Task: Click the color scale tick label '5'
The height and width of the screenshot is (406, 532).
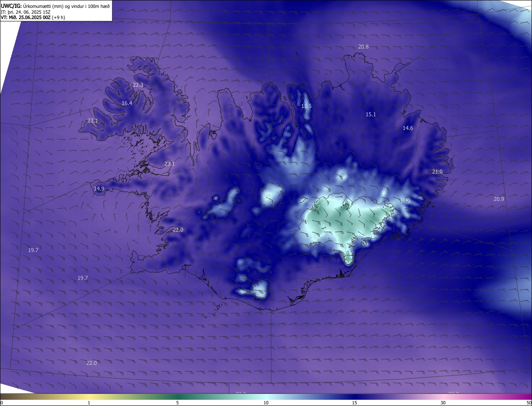Action: pyautogui.click(x=177, y=403)
